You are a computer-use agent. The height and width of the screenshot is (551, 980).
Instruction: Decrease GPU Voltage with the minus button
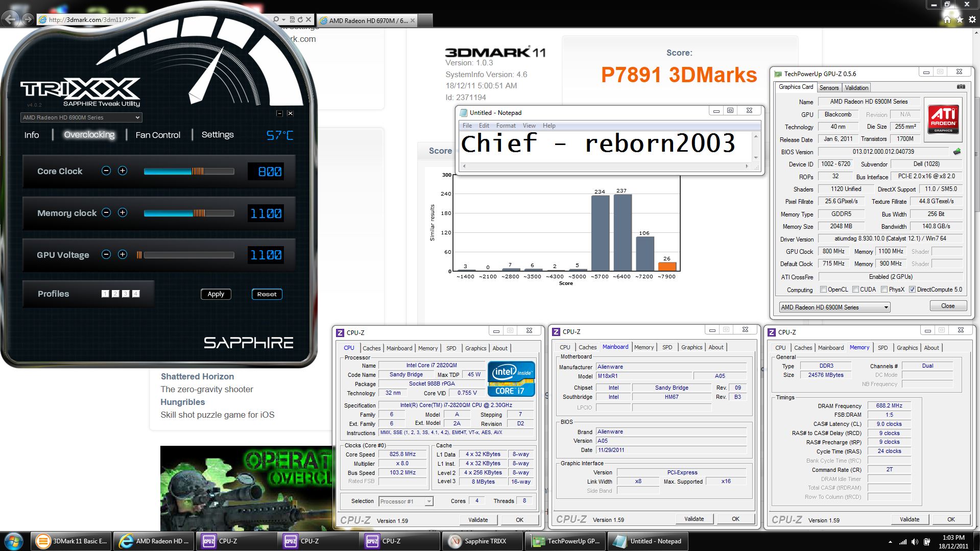106,254
